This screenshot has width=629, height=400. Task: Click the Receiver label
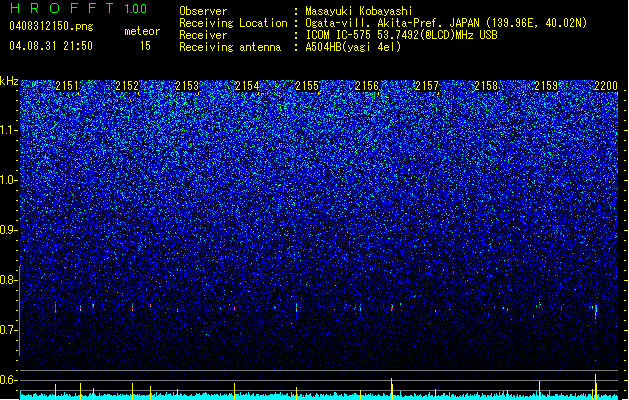[x=203, y=35]
